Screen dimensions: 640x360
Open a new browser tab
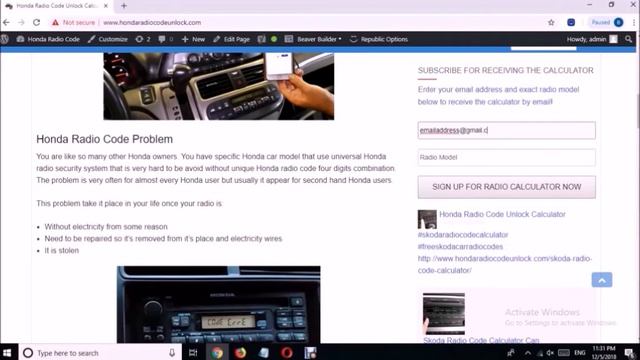(x=124, y=6)
